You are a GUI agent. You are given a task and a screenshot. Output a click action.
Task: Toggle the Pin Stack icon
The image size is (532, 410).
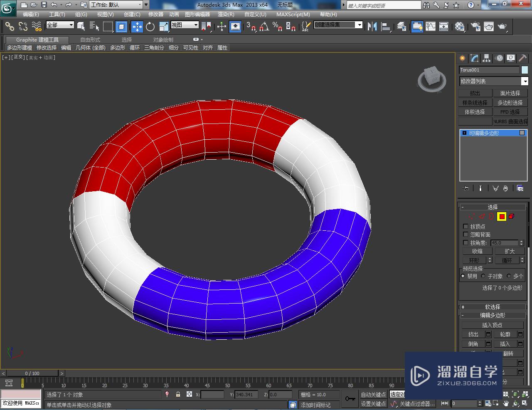(466, 188)
